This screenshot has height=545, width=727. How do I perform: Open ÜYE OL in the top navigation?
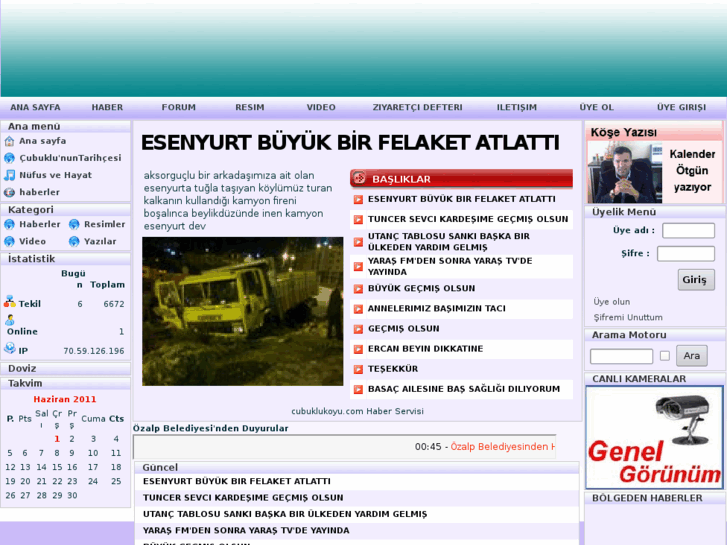(596, 107)
